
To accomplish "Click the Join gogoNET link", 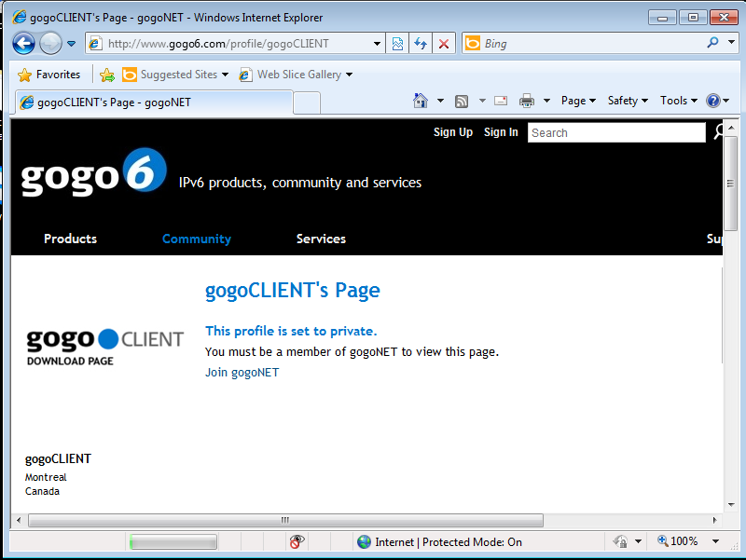I will pyautogui.click(x=242, y=372).
